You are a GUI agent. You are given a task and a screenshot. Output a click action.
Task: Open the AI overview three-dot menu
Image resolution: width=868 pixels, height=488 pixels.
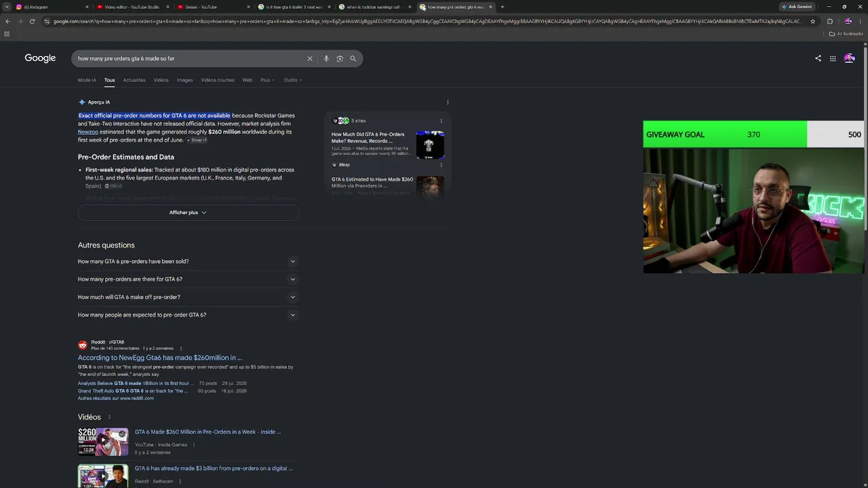[x=448, y=102]
